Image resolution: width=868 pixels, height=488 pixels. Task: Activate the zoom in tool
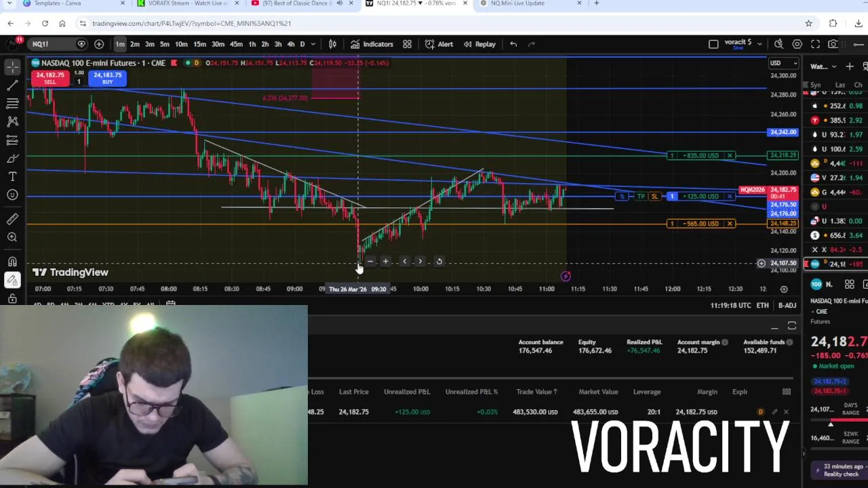(x=12, y=237)
